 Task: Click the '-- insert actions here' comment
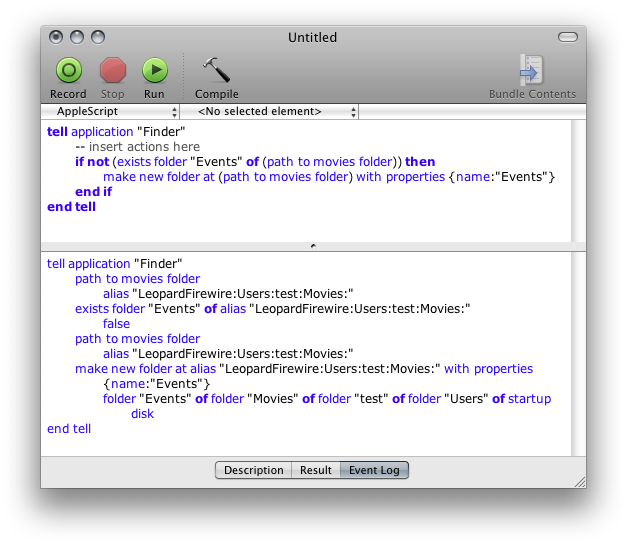pos(138,147)
